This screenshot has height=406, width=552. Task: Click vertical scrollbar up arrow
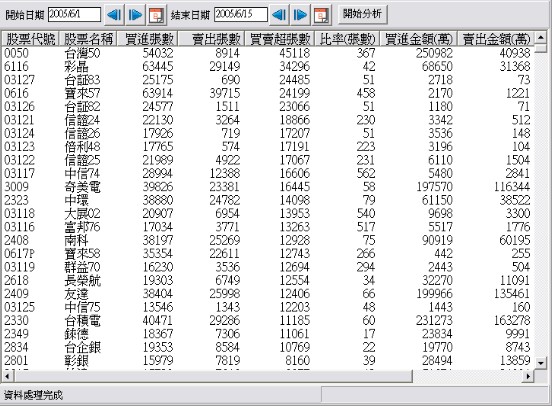click(541, 37)
